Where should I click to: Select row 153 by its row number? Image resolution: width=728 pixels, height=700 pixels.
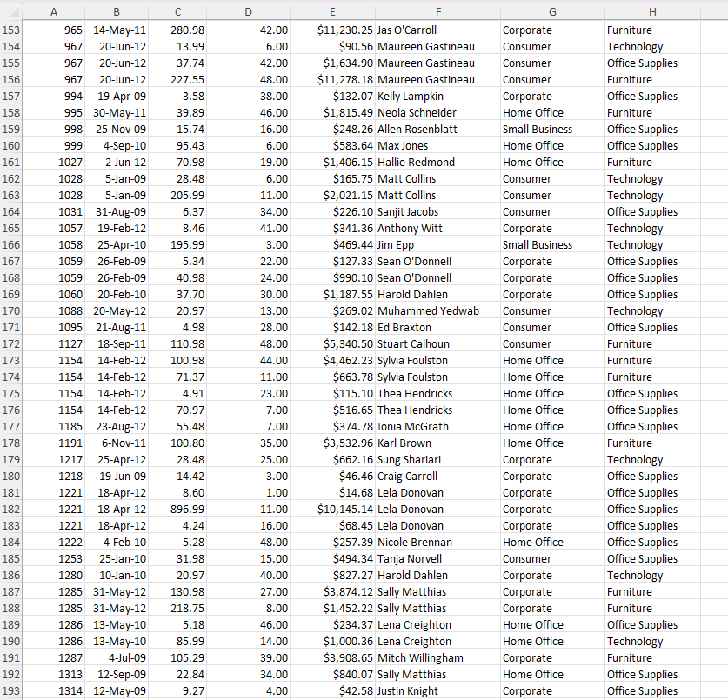(10, 30)
